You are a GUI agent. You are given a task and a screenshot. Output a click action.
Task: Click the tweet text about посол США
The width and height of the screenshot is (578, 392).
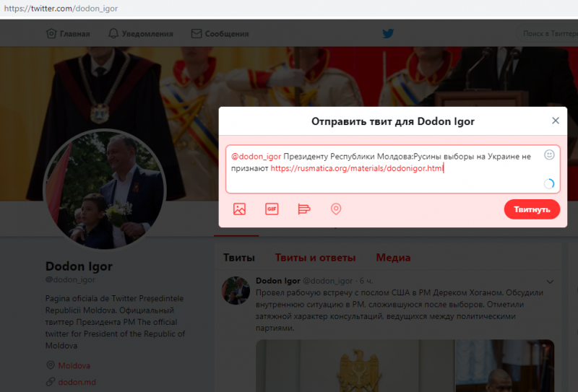(400, 310)
